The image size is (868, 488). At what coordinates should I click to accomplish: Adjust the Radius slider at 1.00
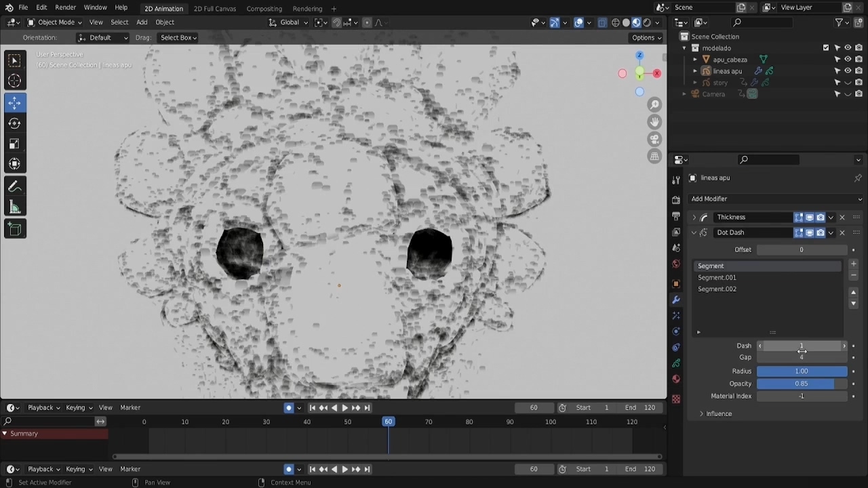[x=802, y=371]
